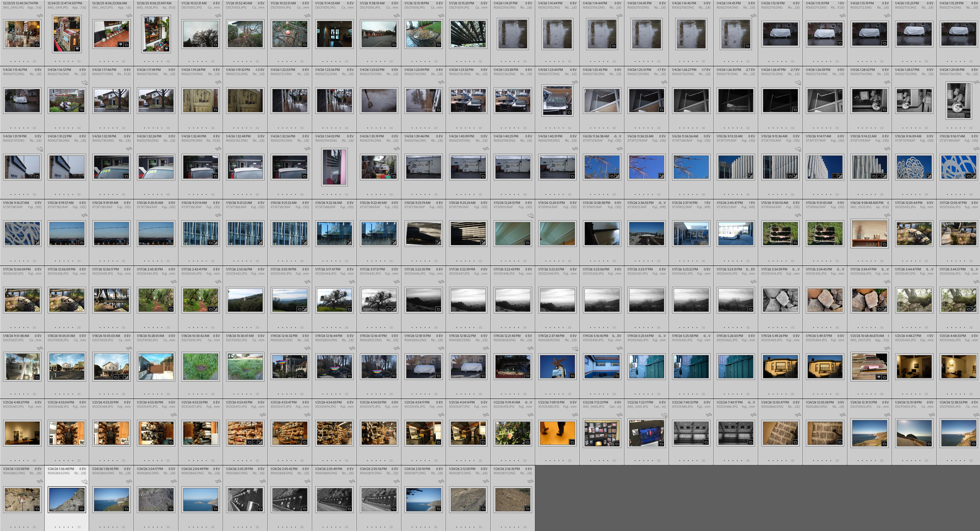Set five-star rating on IMG_0410.JPG
The height and width of the screenshot is (531, 980).
[x=28, y=61]
